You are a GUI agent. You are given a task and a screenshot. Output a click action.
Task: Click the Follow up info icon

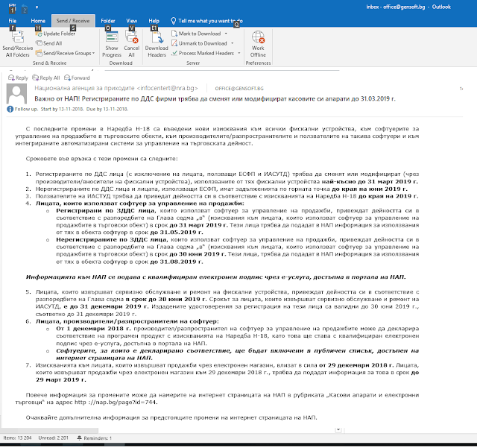point(10,109)
